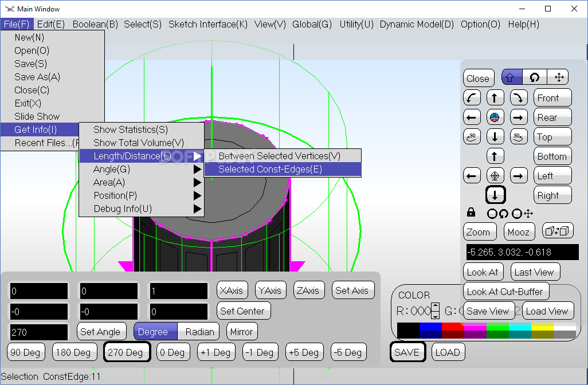
Task: Choose Show Total Volume(V)
Action: [142, 143]
